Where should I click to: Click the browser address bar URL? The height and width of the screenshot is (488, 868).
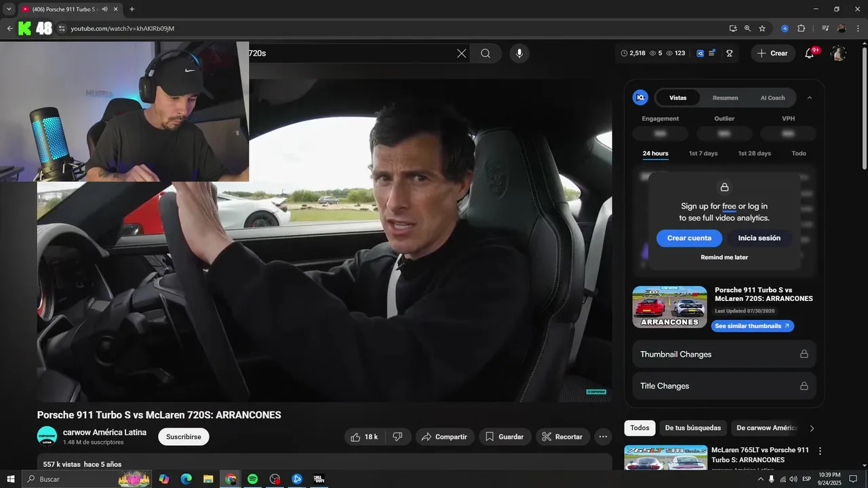(x=123, y=28)
